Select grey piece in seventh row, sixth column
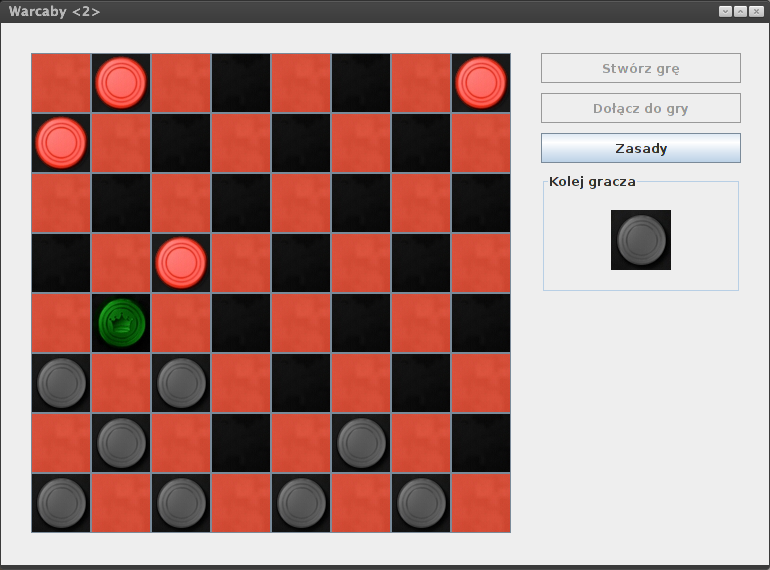The width and height of the screenshot is (770, 570). (361, 443)
